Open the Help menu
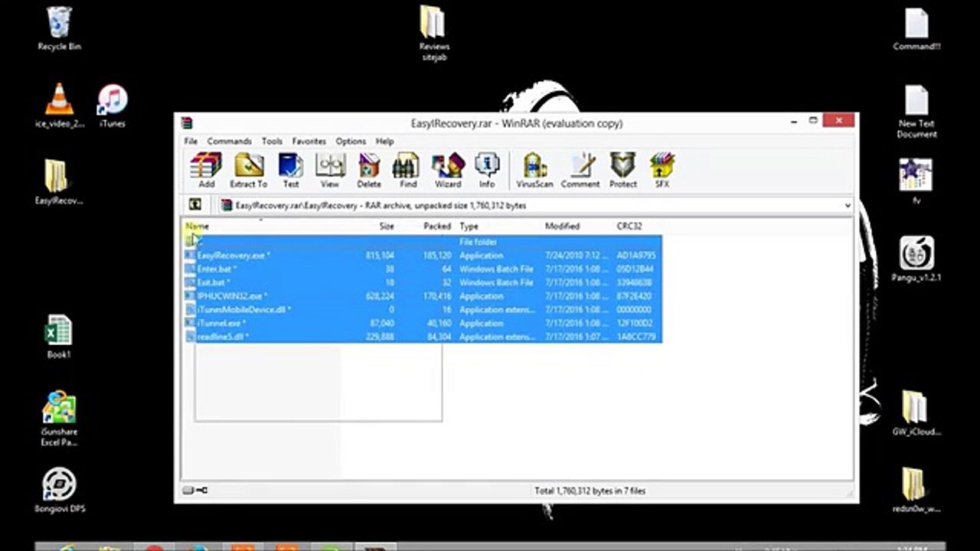This screenshot has height=551, width=980. click(x=385, y=142)
